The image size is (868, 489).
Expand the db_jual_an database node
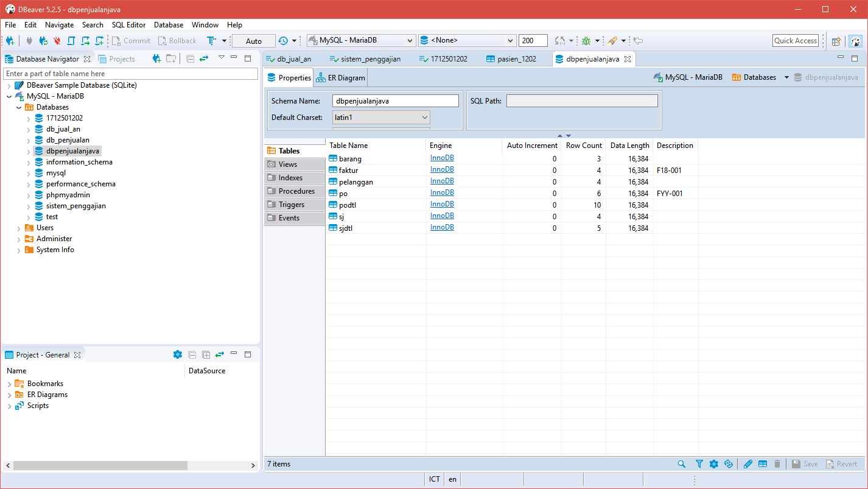click(x=29, y=130)
